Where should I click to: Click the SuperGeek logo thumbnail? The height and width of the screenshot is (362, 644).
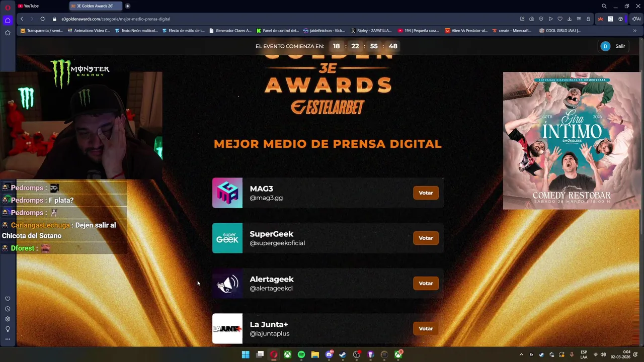coord(227,238)
